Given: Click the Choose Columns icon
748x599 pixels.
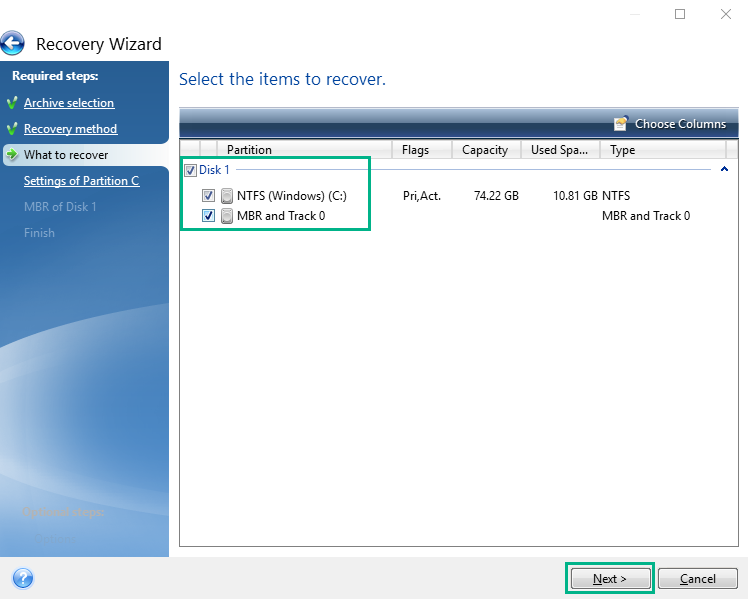Looking at the screenshot, I should (621, 124).
